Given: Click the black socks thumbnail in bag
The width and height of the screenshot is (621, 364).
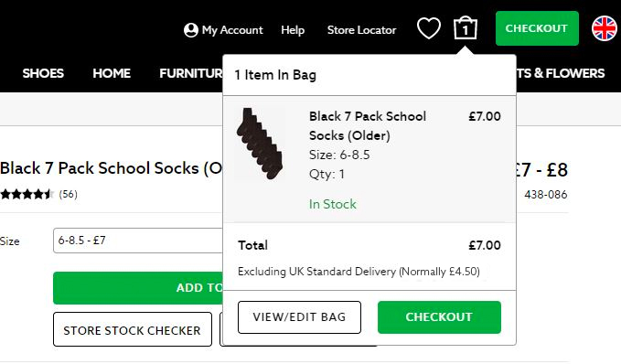Looking at the screenshot, I should (x=260, y=144).
